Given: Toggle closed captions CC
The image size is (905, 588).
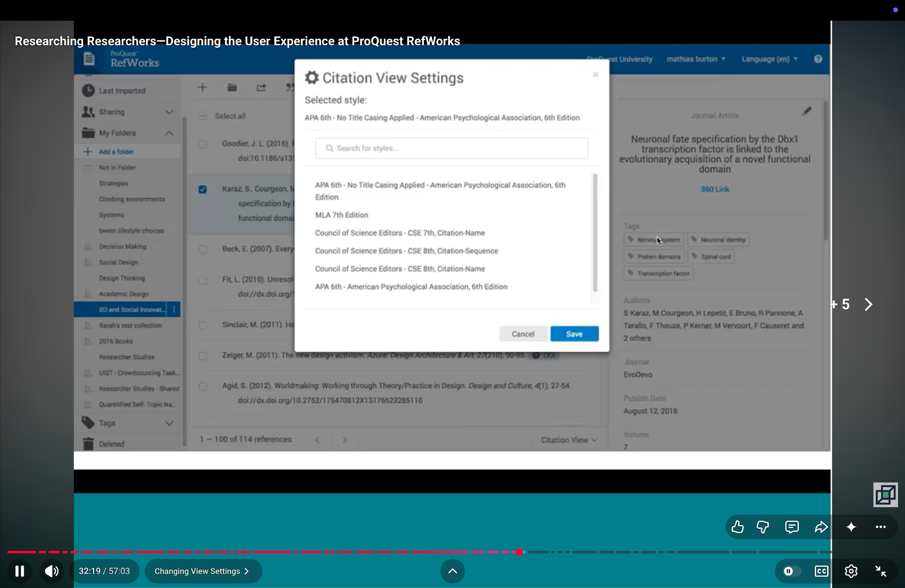Looking at the screenshot, I should point(821,571).
